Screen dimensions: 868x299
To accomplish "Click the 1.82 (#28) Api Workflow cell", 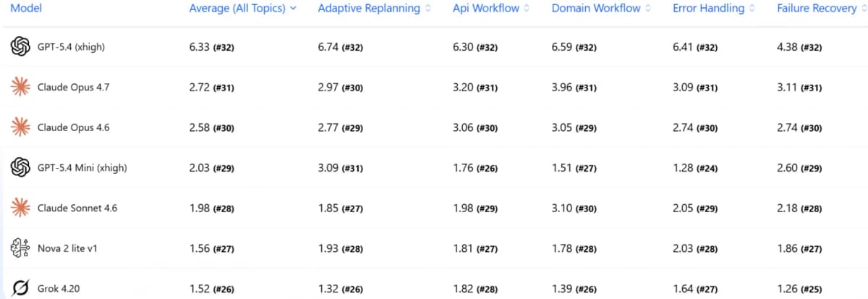I will point(475,289).
